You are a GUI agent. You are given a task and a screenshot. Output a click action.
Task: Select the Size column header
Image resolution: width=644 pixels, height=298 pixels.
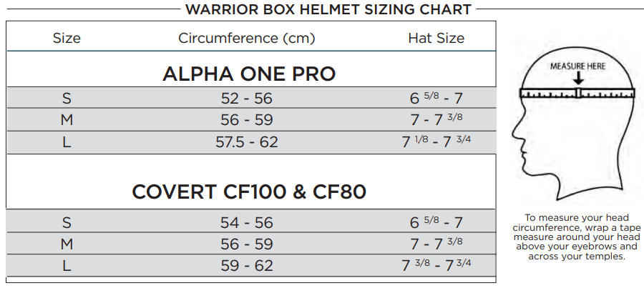[x=67, y=38]
